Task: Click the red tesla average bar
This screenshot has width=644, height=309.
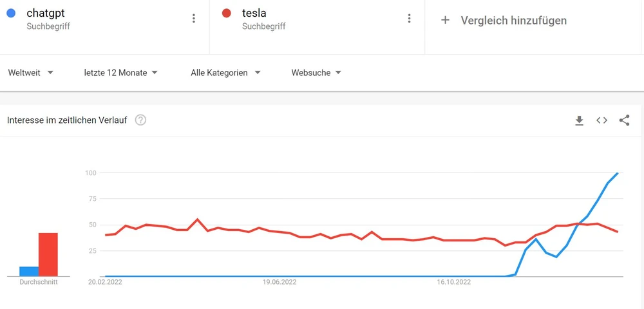Action: coord(48,254)
